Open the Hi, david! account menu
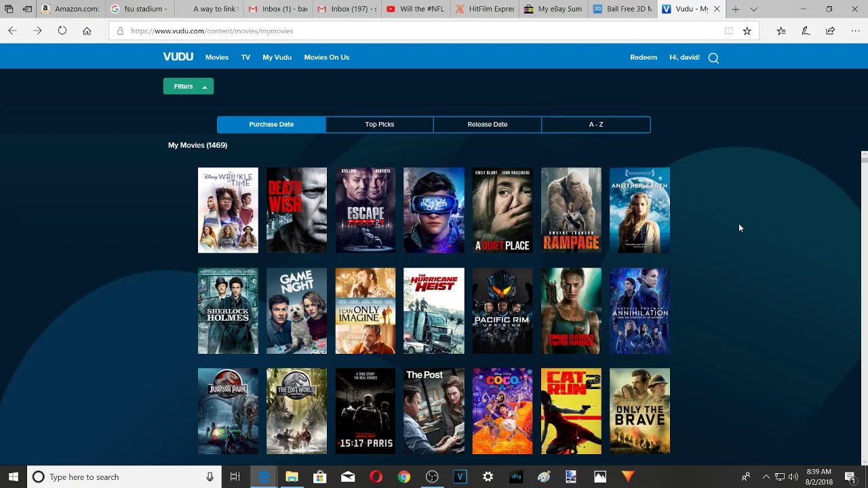This screenshot has width=868, height=488. (684, 57)
